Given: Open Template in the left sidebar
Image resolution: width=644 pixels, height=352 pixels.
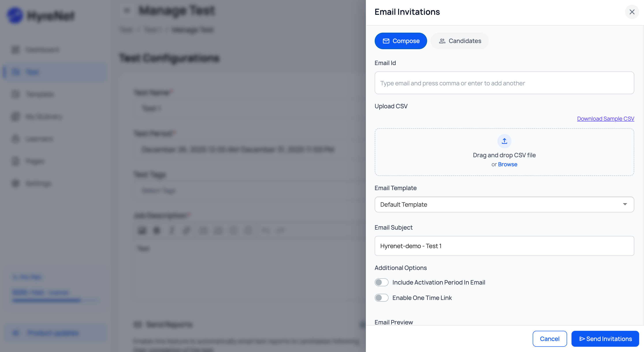Looking at the screenshot, I should 40,94.
